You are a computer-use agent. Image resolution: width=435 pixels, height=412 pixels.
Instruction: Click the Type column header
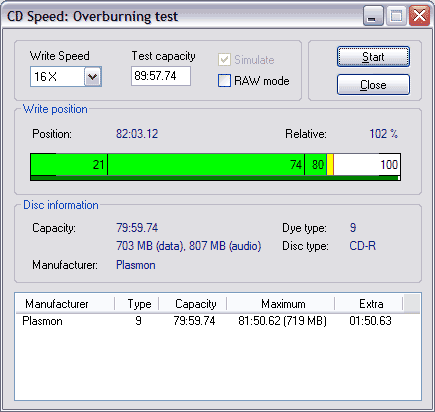(137, 304)
